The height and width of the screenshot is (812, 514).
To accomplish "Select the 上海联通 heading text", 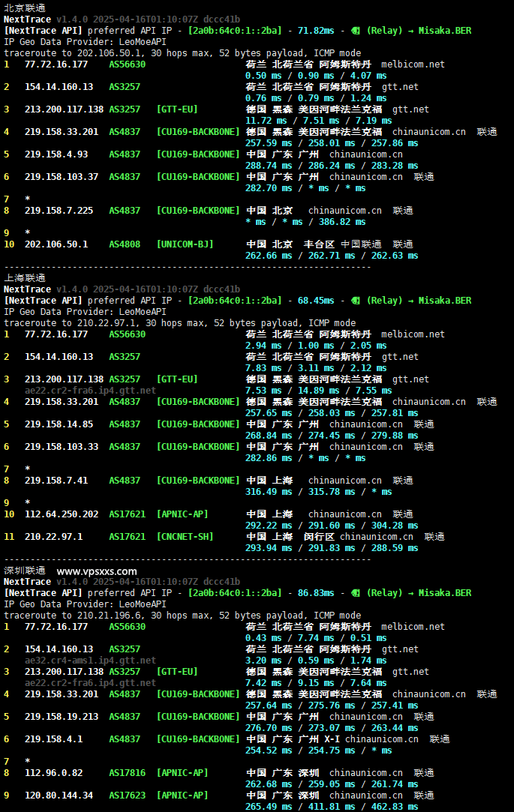I will [x=24, y=278].
